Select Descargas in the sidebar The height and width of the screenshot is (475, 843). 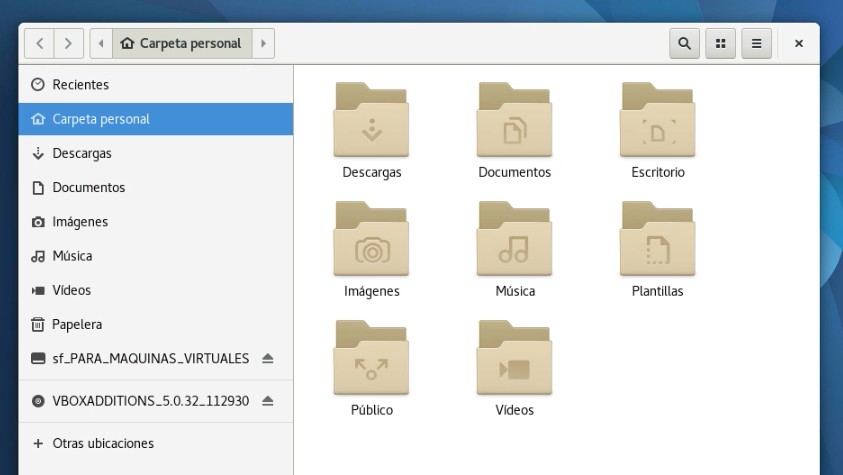pos(81,153)
